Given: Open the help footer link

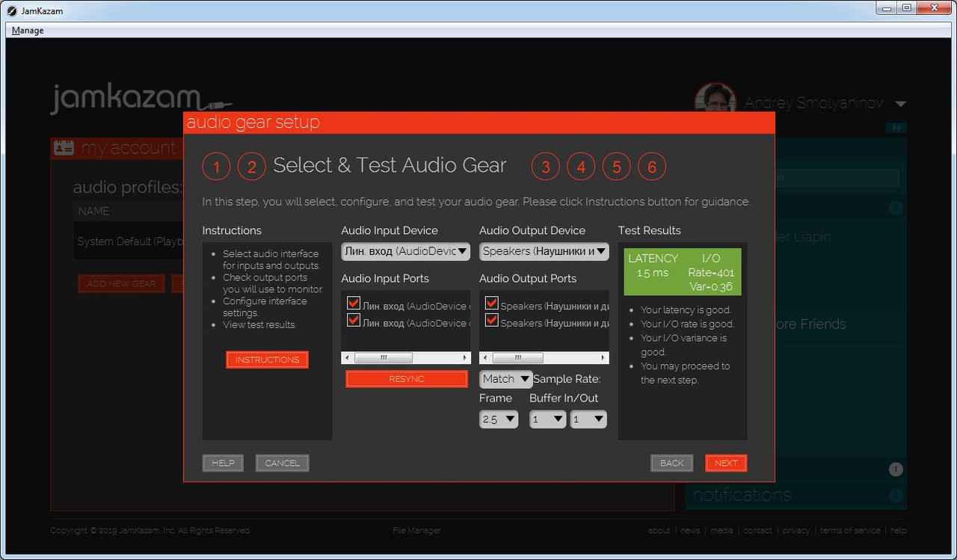Looking at the screenshot, I should pyautogui.click(x=899, y=530).
